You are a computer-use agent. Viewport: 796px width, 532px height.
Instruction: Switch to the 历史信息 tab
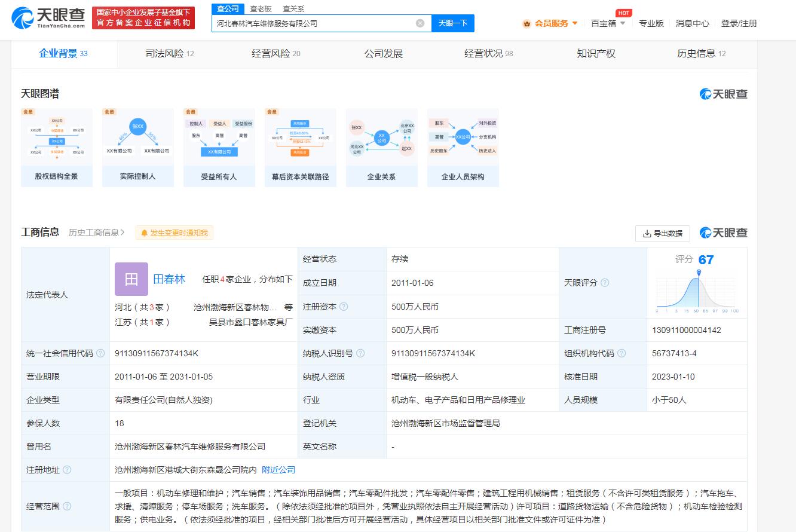click(702, 54)
